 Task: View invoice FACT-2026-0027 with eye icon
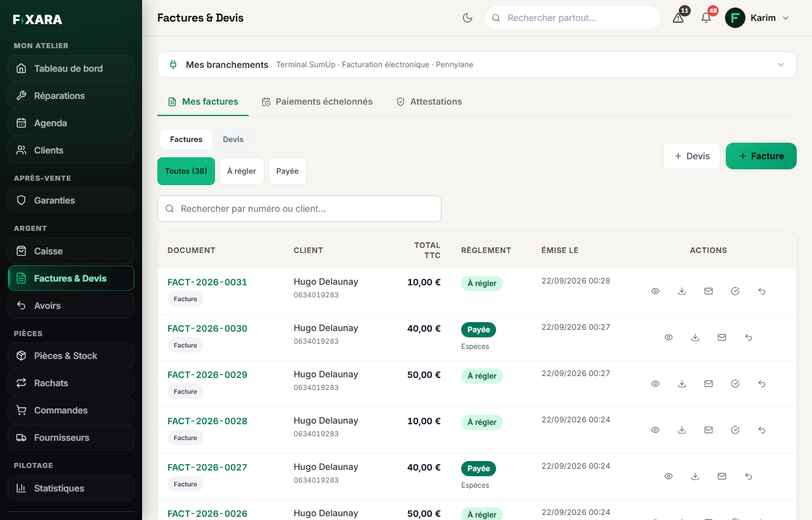coord(669,476)
